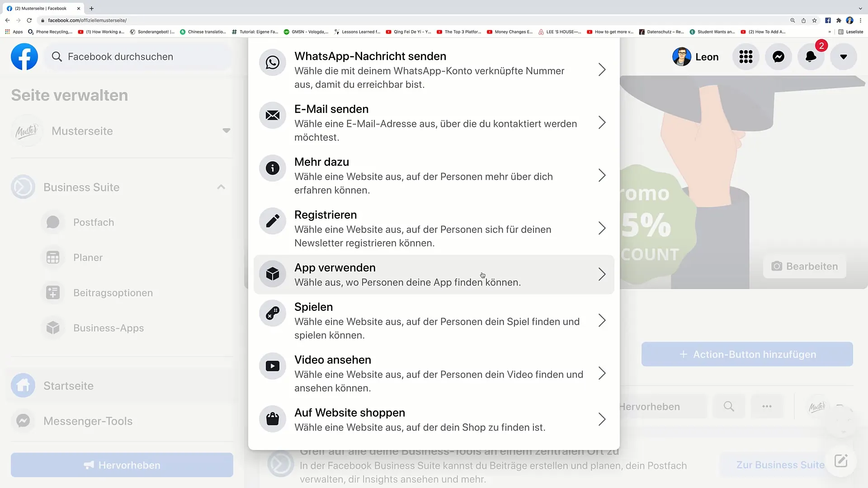This screenshot has height=488, width=868.
Task: Click Bearbeiten on the cover photo
Action: pos(805,266)
